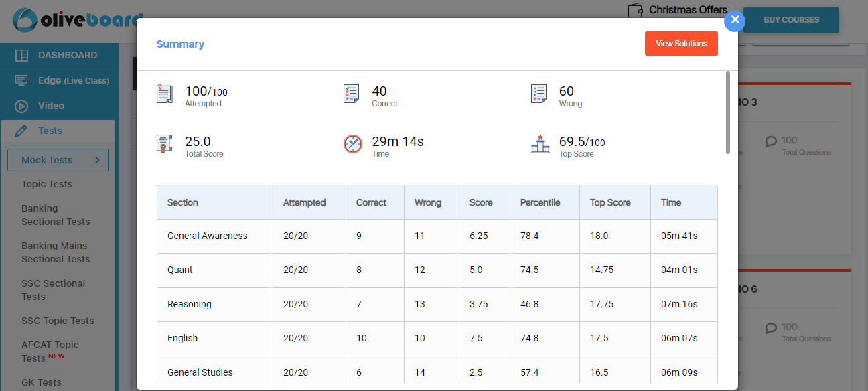Image resolution: width=868 pixels, height=391 pixels.
Task: Click the Oliveboard logo
Action: 78,21
